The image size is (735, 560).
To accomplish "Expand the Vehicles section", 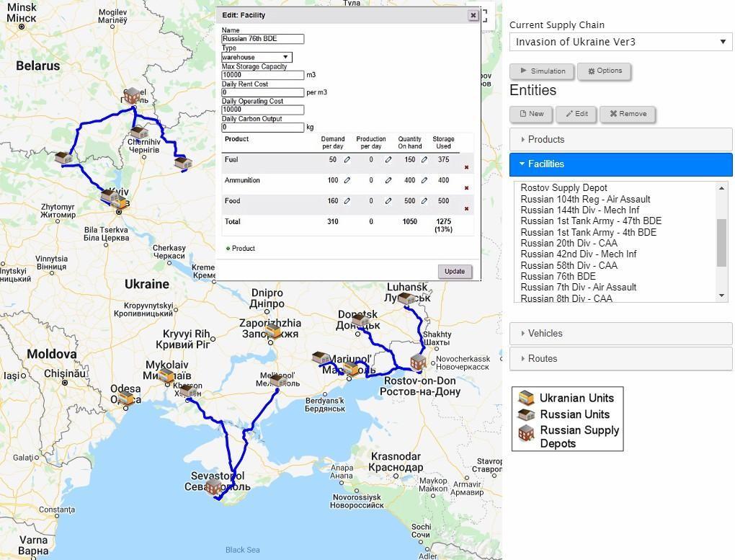I will (620, 334).
